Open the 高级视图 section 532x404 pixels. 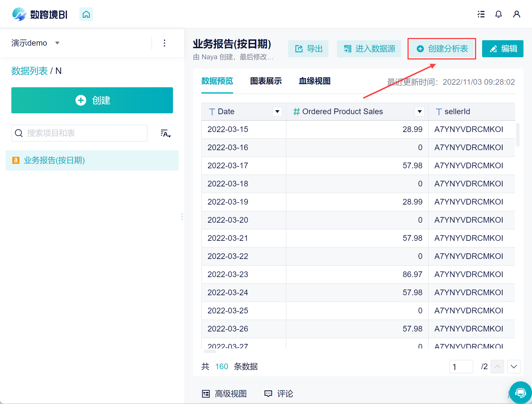point(224,394)
